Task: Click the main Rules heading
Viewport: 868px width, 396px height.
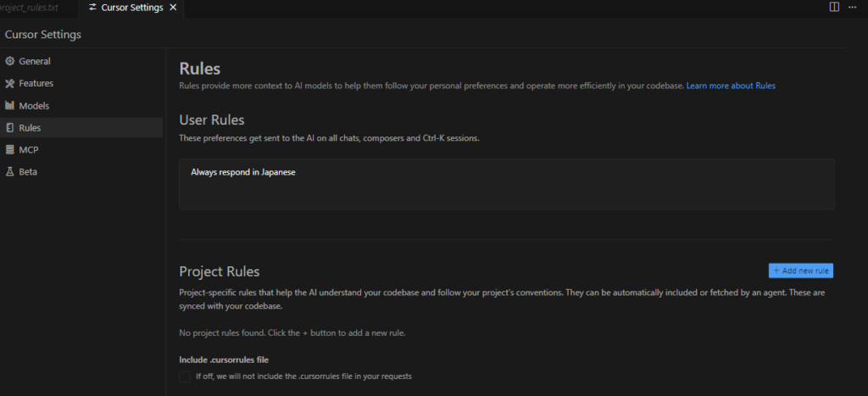Action: pos(200,69)
